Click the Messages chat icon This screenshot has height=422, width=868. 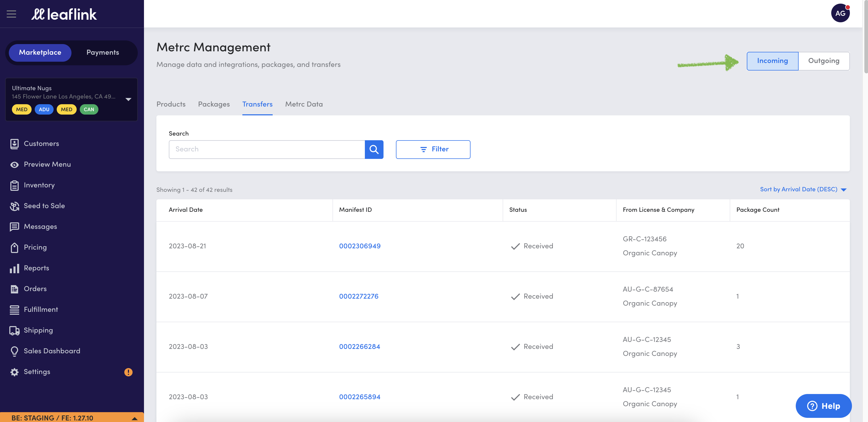[14, 227]
